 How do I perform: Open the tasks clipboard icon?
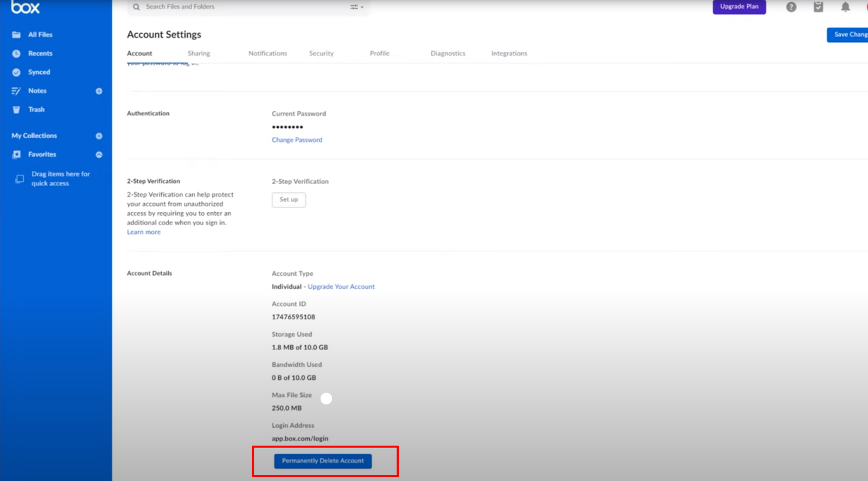[x=819, y=7]
